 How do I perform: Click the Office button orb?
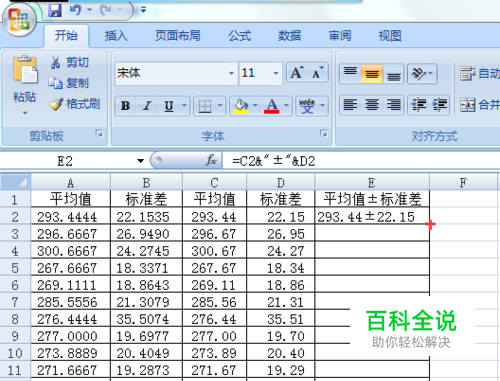click(x=19, y=19)
